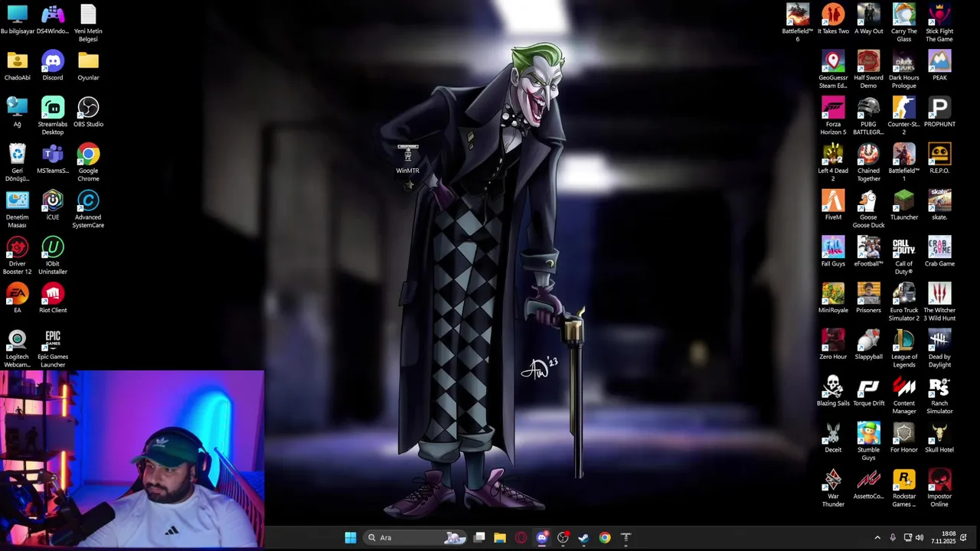Viewport: 980px width, 551px height.
Task: Select the Stumble Guys shortcut
Action: point(868,442)
